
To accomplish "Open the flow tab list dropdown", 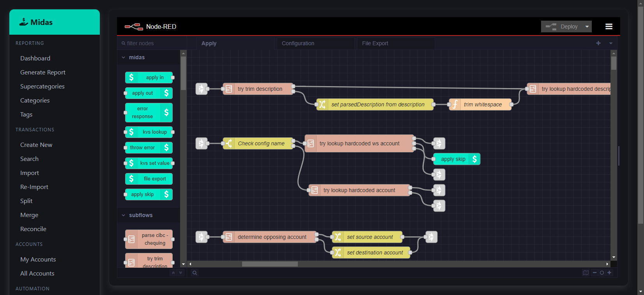I will [x=611, y=43].
